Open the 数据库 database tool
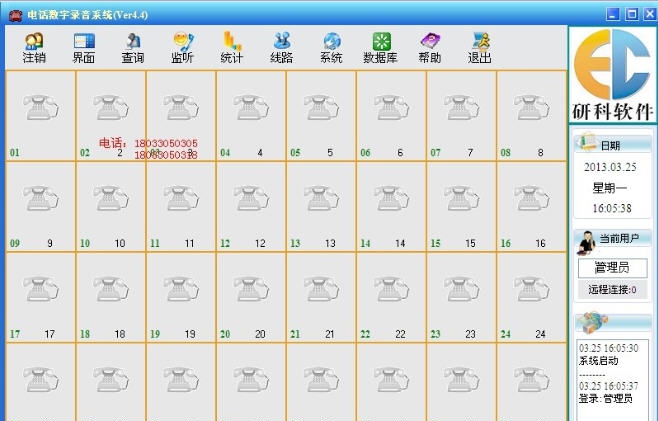Screen dimensions: 658x421 click(380, 48)
